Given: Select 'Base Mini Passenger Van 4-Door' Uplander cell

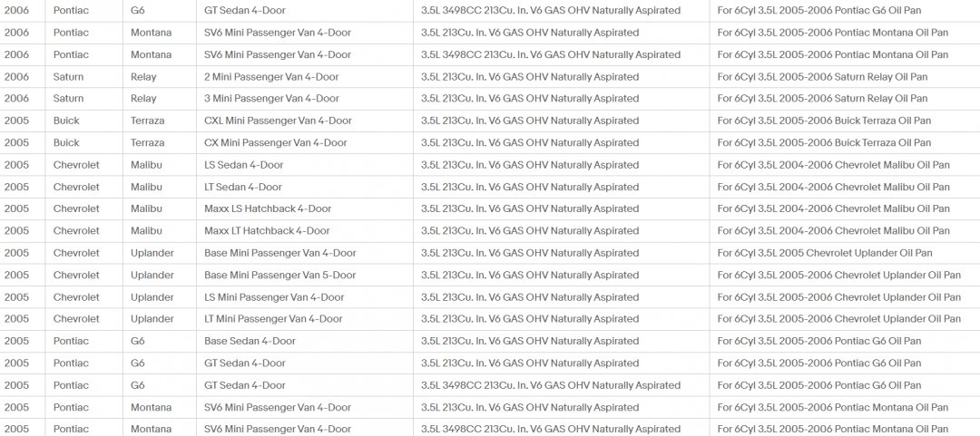Looking at the screenshot, I should 304,253.
